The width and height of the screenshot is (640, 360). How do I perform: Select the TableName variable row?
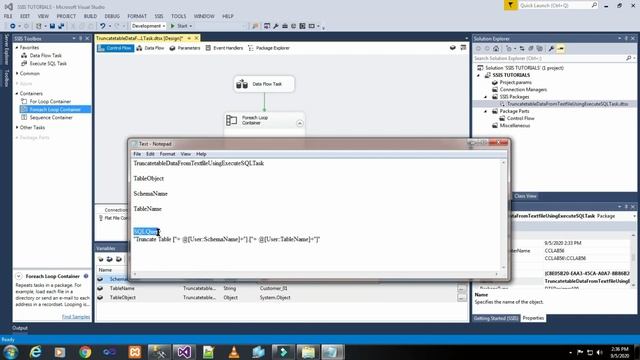pos(282,288)
